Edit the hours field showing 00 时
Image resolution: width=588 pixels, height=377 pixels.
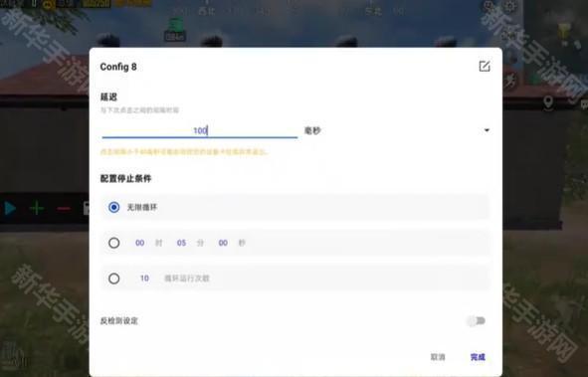(x=140, y=243)
